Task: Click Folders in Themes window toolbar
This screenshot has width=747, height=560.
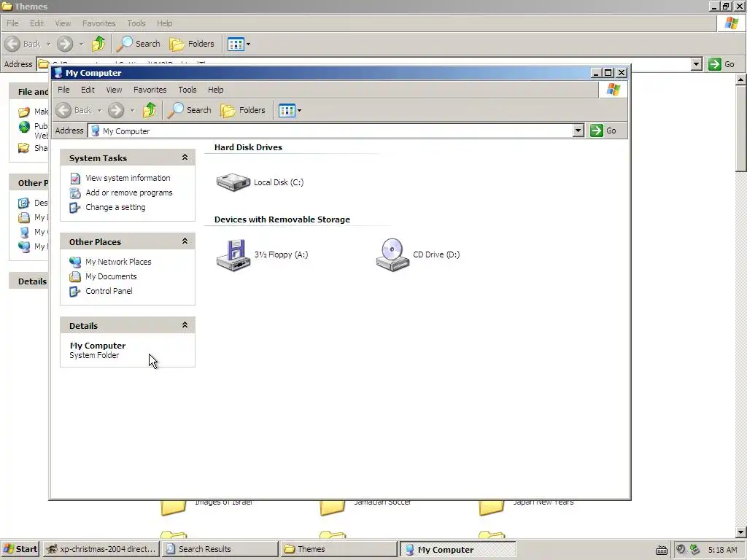Action: 192,44
